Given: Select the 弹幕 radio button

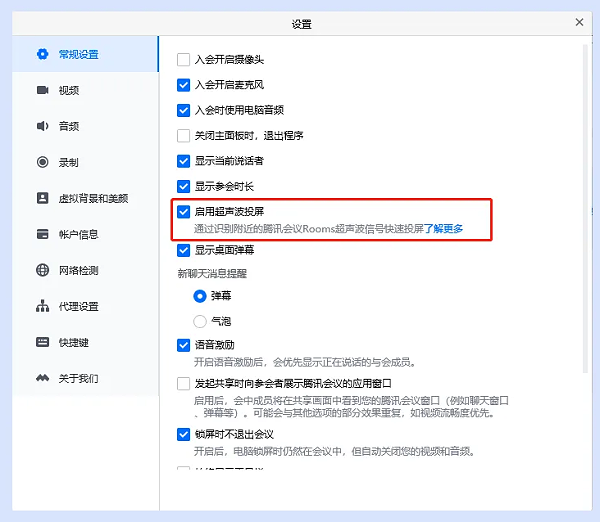Looking at the screenshot, I should (x=200, y=296).
